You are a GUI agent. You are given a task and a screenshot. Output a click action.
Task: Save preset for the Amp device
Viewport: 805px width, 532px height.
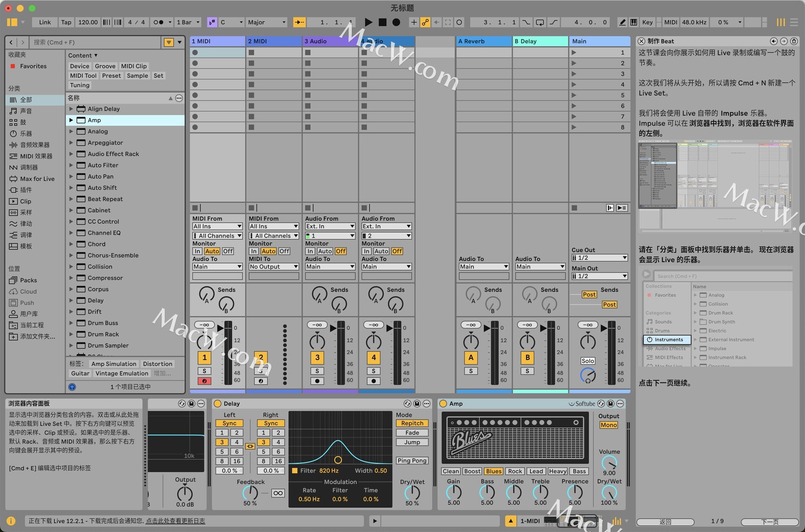click(x=610, y=403)
